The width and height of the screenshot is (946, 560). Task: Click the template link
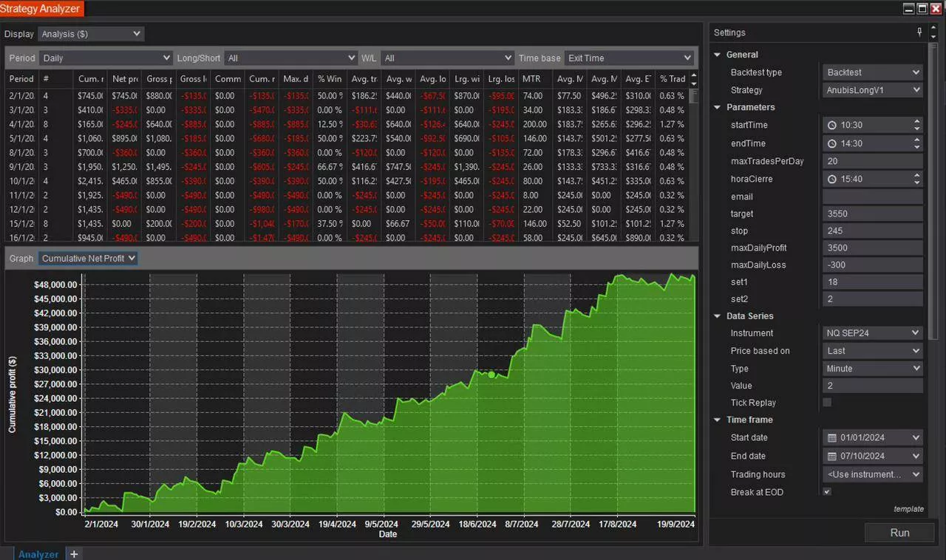tap(908, 509)
